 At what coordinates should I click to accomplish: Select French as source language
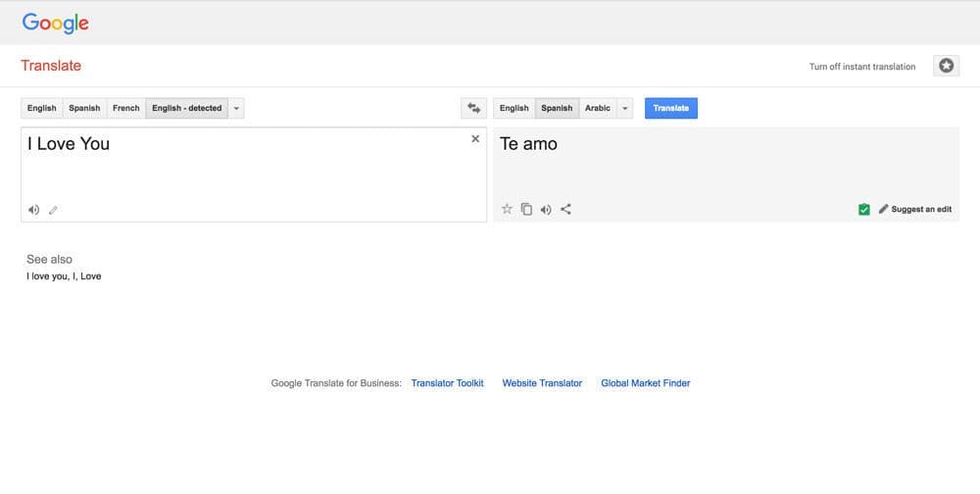[x=126, y=108]
